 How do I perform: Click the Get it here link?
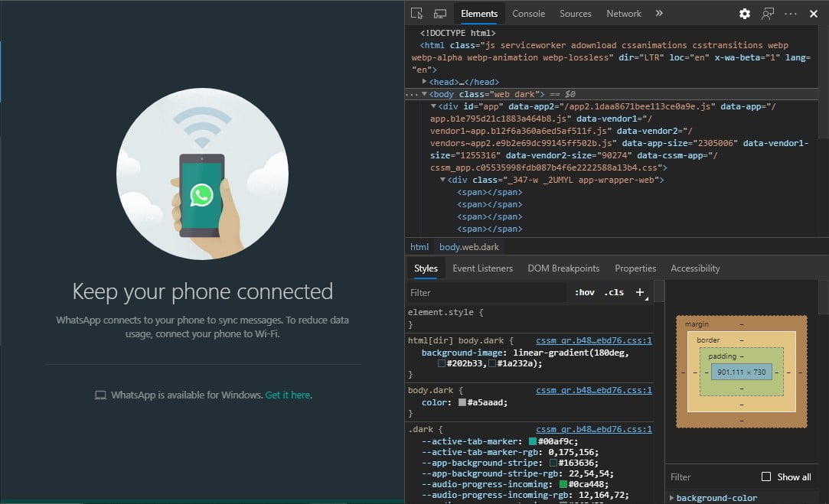288,395
